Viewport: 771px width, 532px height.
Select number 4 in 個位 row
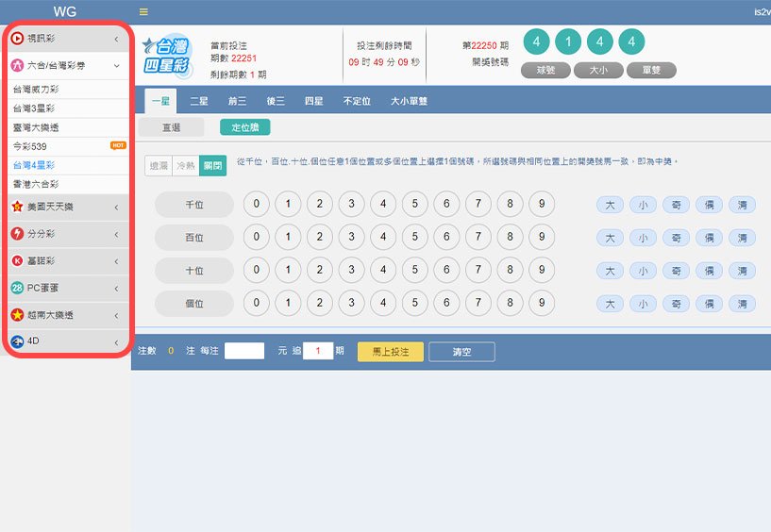point(383,303)
